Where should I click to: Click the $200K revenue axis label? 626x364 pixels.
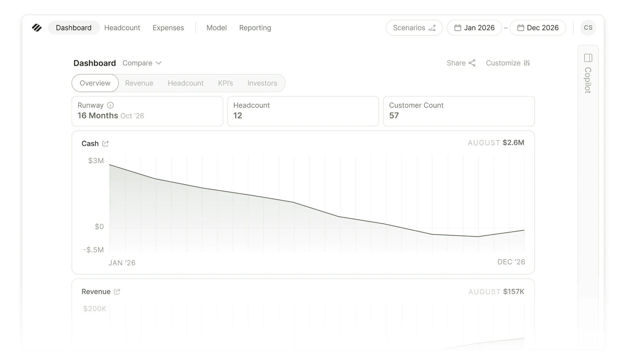point(95,309)
